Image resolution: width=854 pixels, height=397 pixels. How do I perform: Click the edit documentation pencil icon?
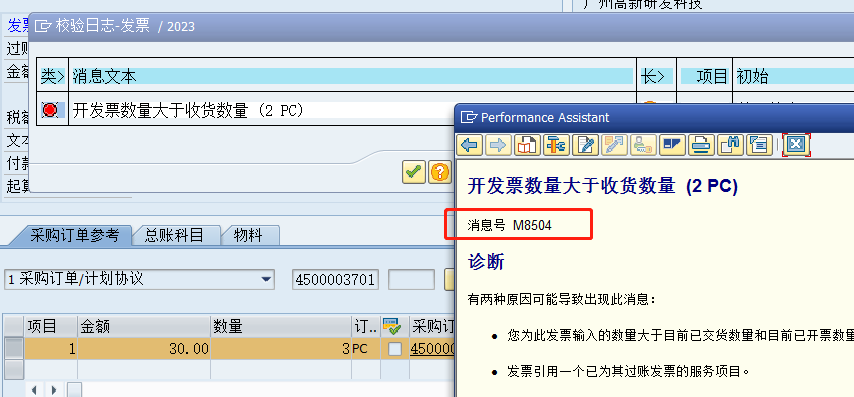[585, 145]
